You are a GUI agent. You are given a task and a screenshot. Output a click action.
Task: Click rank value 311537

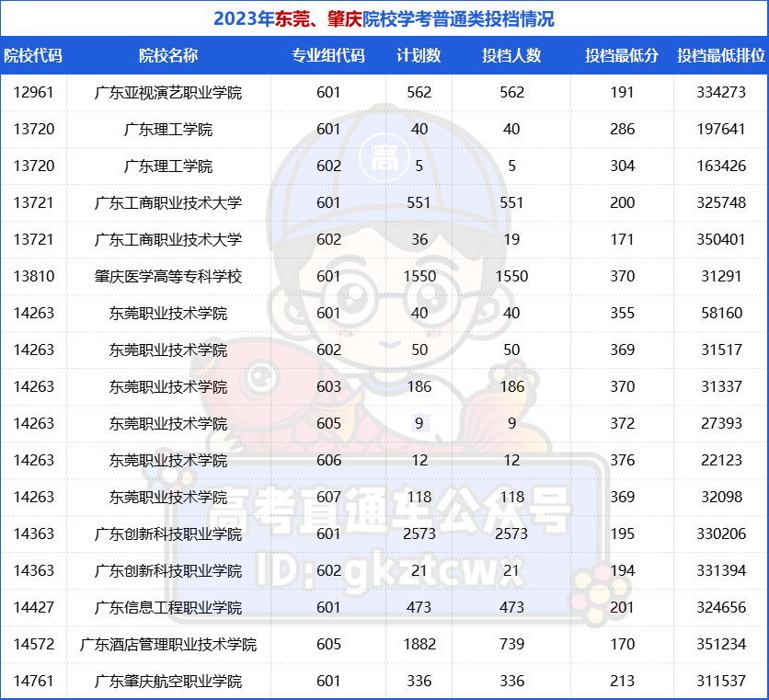(721, 681)
